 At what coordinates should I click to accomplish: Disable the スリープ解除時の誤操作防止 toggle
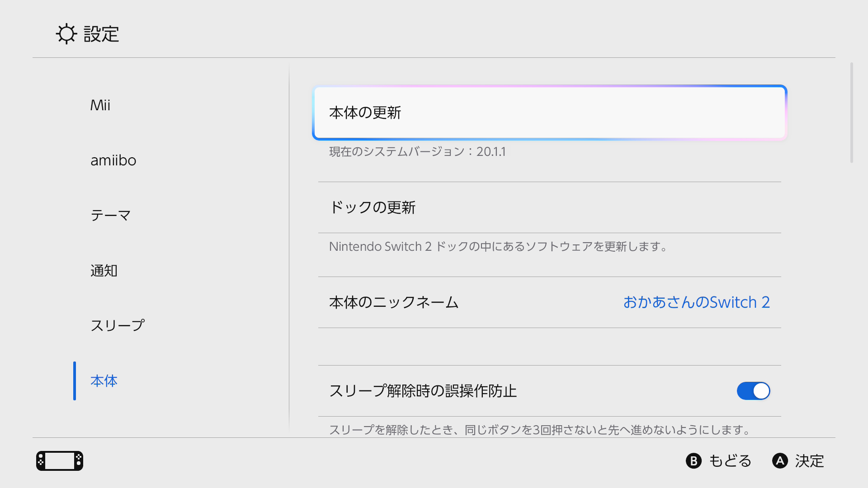click(x=753, y=391)
